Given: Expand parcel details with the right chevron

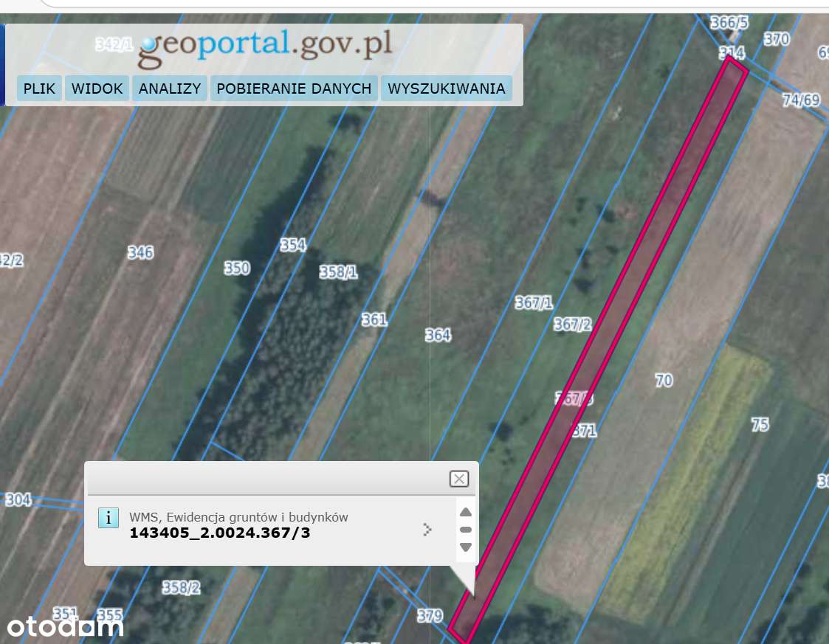Looking at the screenshot, I should 427,529.
